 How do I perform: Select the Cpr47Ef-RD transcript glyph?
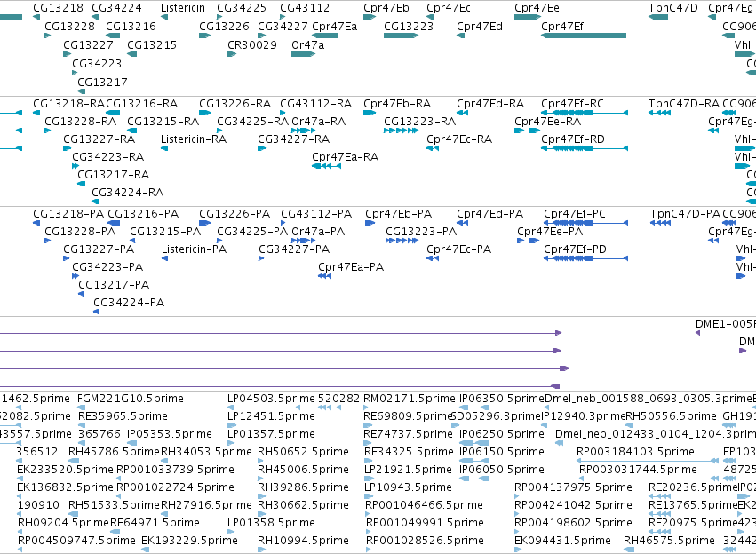[585, 148]
